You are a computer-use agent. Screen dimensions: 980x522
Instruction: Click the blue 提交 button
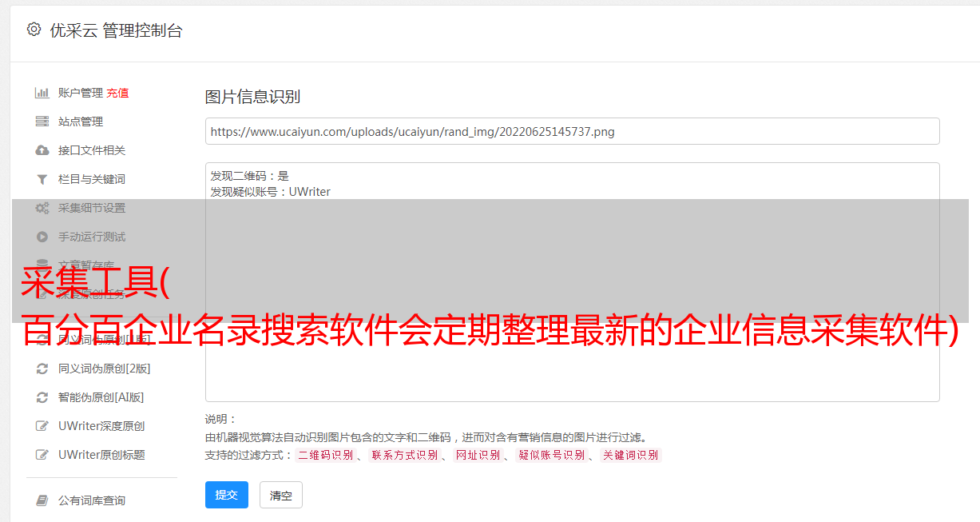click(227, 495)
